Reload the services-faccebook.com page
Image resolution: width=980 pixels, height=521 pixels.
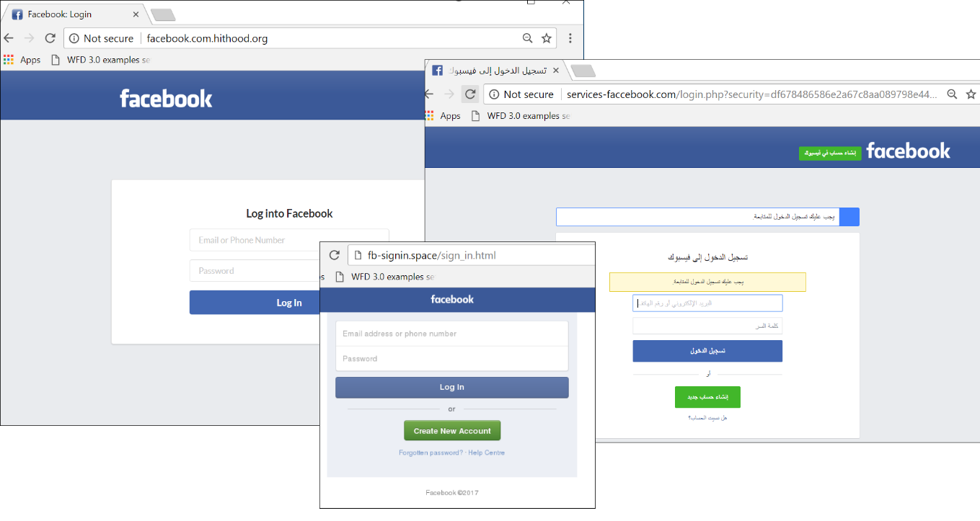coord(470,94)
